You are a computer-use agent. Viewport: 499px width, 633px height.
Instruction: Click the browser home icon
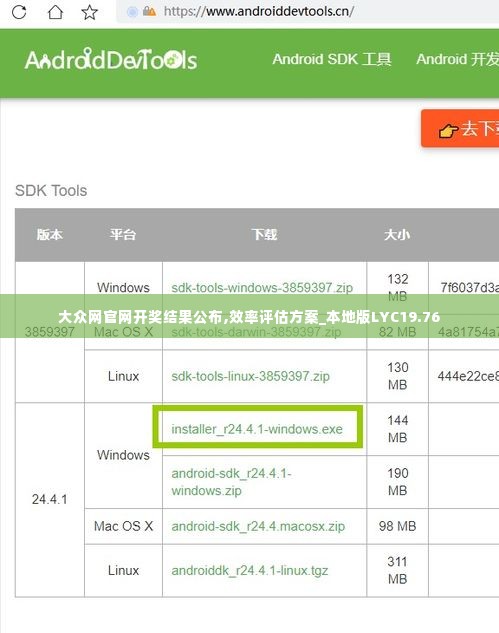55,12
